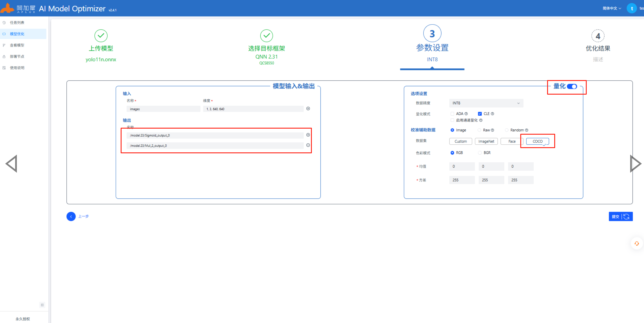
Task: Open 部署节点 in the sidebar
Action: pyautogui.click(x=17, y=57)
